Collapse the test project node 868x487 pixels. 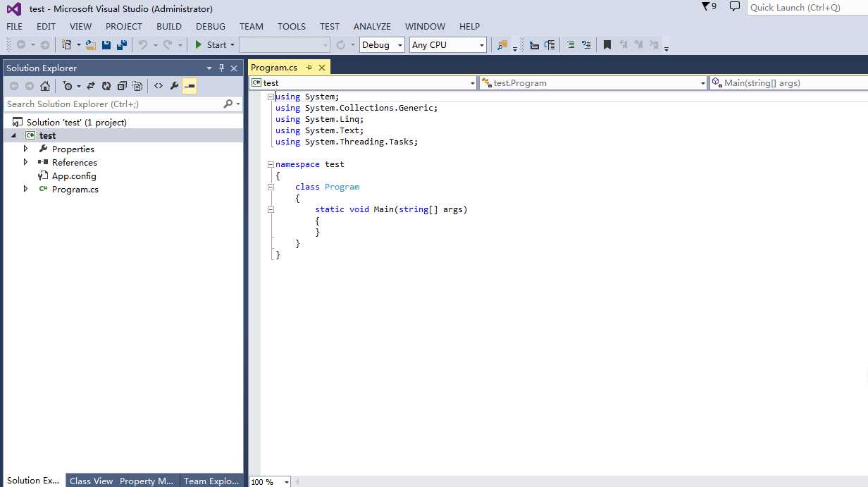point(13,135)
